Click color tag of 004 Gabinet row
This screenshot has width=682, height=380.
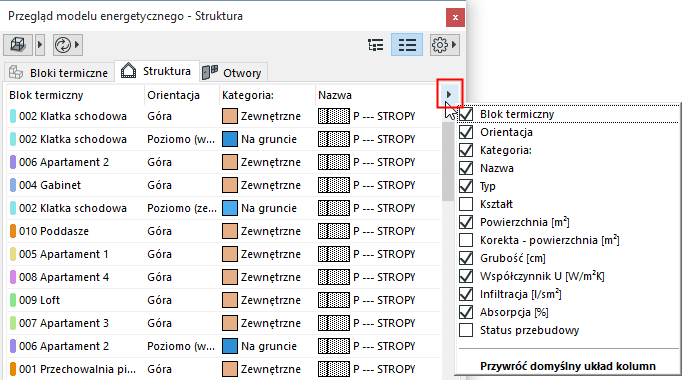pos(13,185)
